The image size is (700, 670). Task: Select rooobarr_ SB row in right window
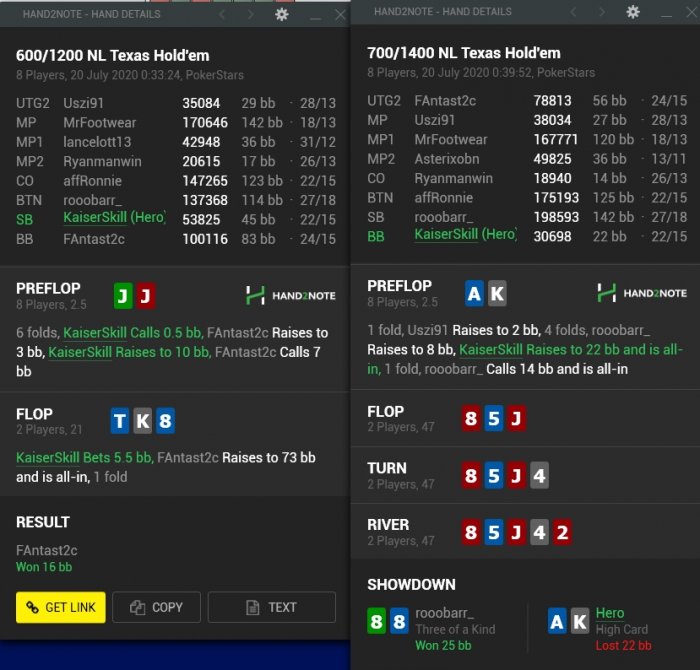pos(527,217)
